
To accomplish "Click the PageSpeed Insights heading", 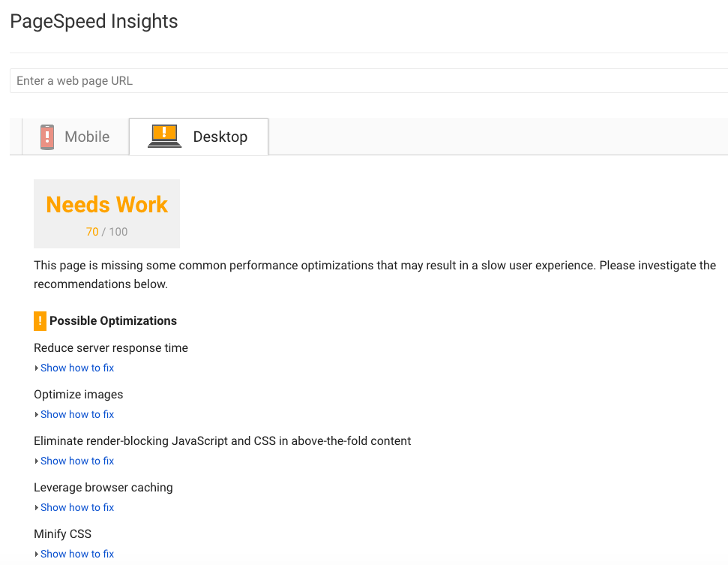I will (94, 21).
